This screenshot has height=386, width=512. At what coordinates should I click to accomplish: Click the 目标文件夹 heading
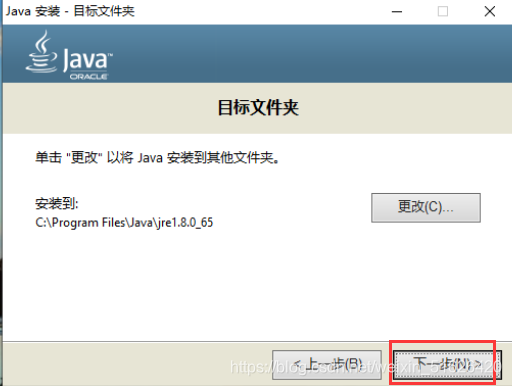click(x=258, y=108)
